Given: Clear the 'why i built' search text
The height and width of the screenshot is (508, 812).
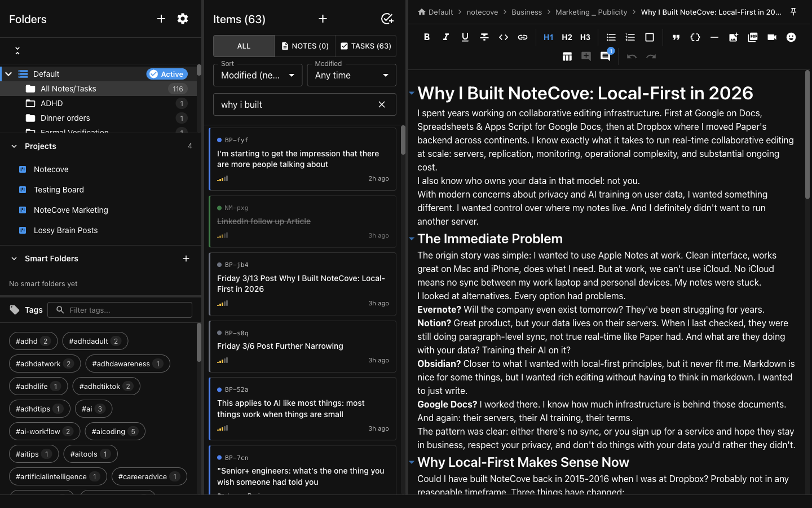Looking at the screenshot, I should (382, 104).
